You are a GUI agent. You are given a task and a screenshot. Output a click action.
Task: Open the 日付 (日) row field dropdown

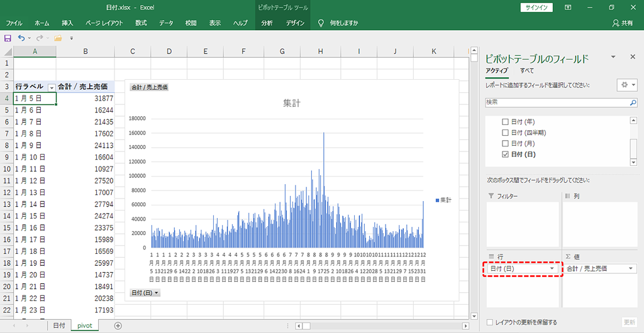552,269
